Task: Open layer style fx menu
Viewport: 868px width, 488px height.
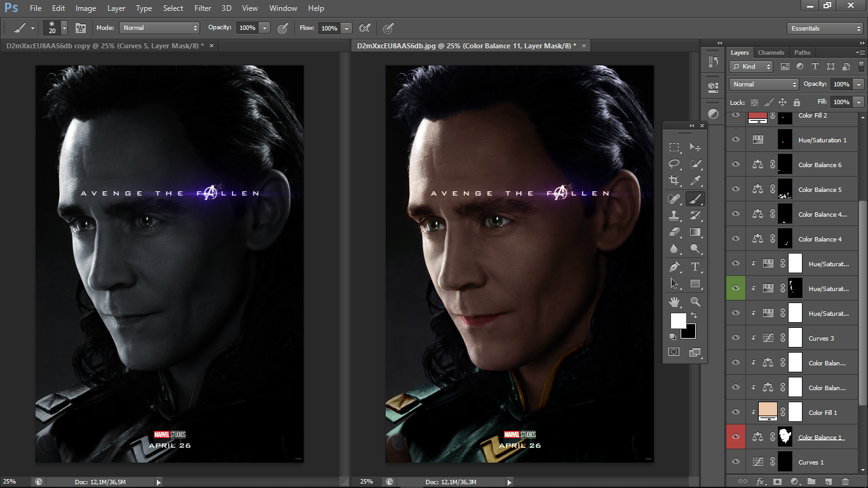Action: coord(760,482)
